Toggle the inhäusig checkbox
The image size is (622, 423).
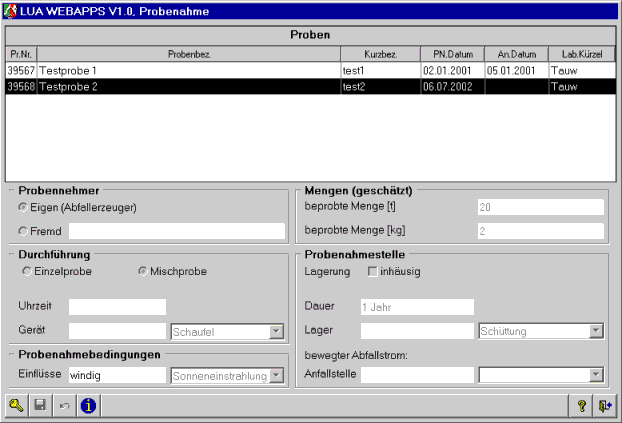coord(373,271)
